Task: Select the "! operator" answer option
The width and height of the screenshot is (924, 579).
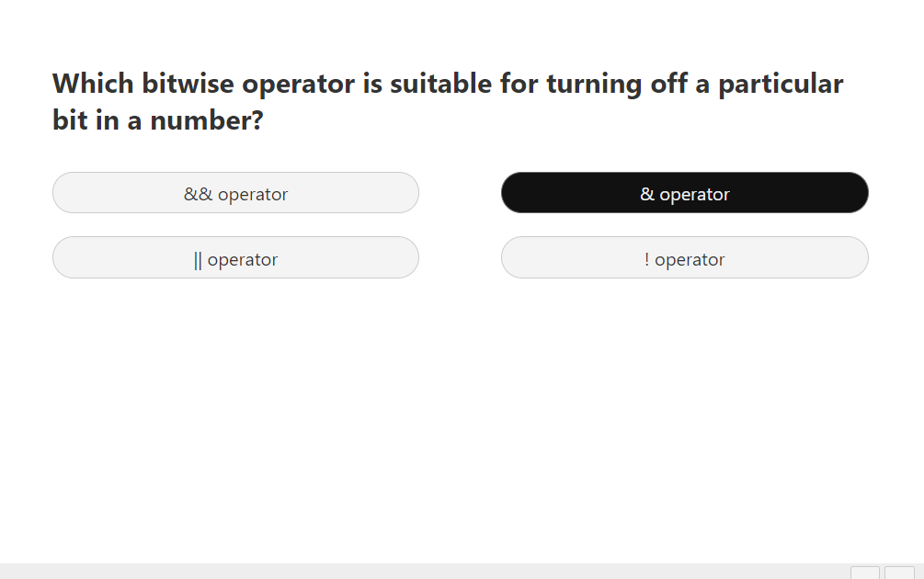Action: point(684,258)
